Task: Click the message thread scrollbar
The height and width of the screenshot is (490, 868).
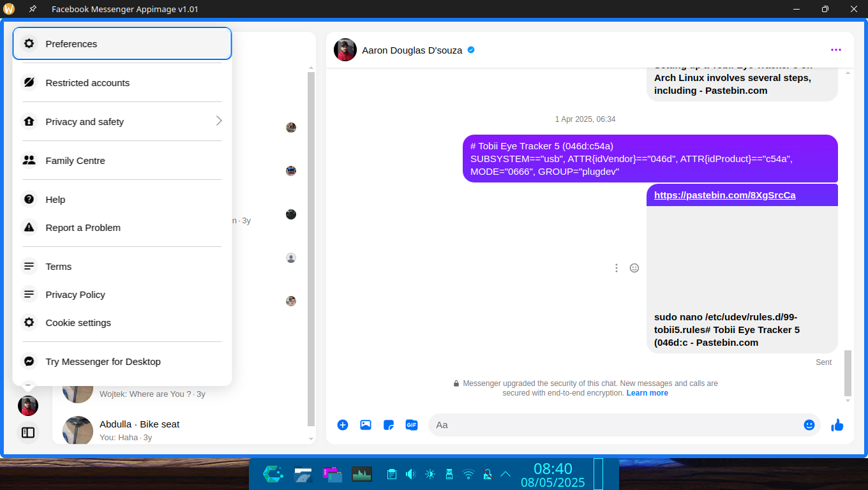Action: pos(848,373)
